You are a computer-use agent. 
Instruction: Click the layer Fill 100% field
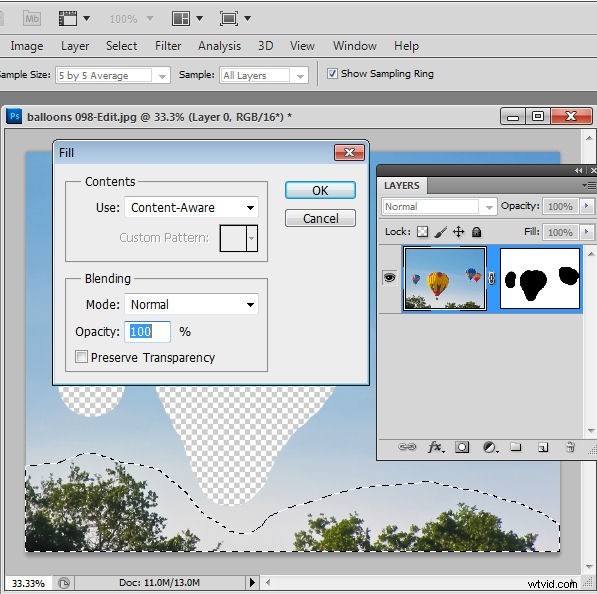560,232
